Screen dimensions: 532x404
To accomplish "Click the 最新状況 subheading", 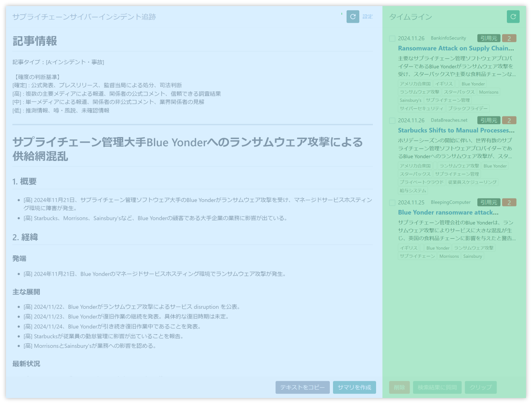I will tap(26, 364).
